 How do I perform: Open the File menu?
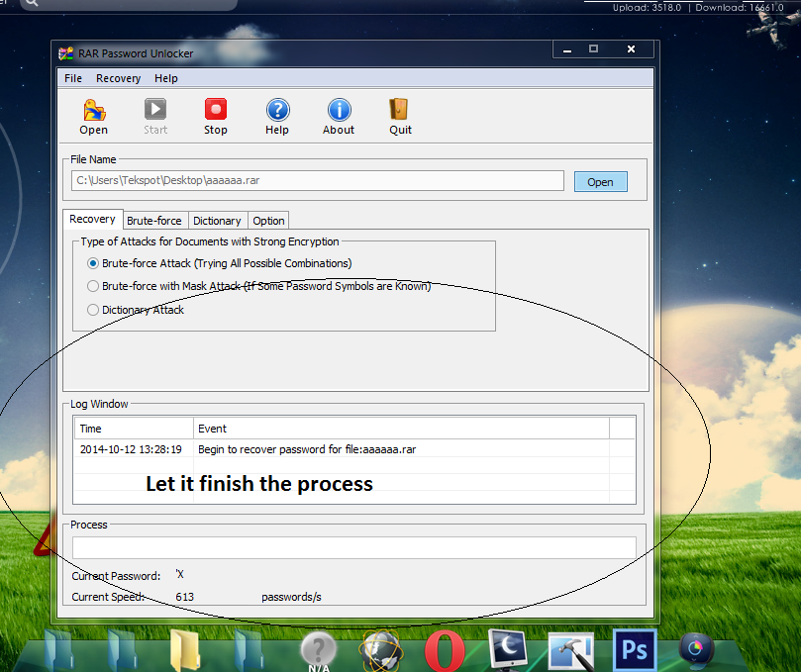tap(73, 78)
